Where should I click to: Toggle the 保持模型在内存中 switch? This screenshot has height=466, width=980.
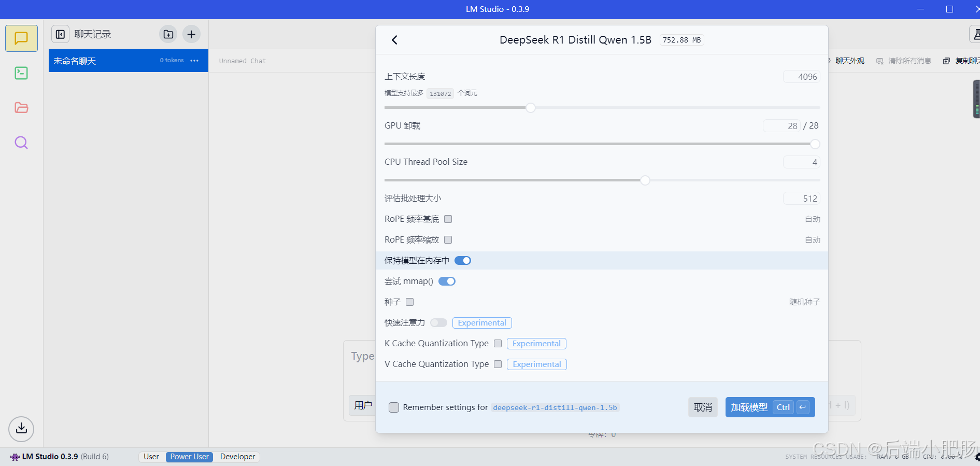pos(463,261)
